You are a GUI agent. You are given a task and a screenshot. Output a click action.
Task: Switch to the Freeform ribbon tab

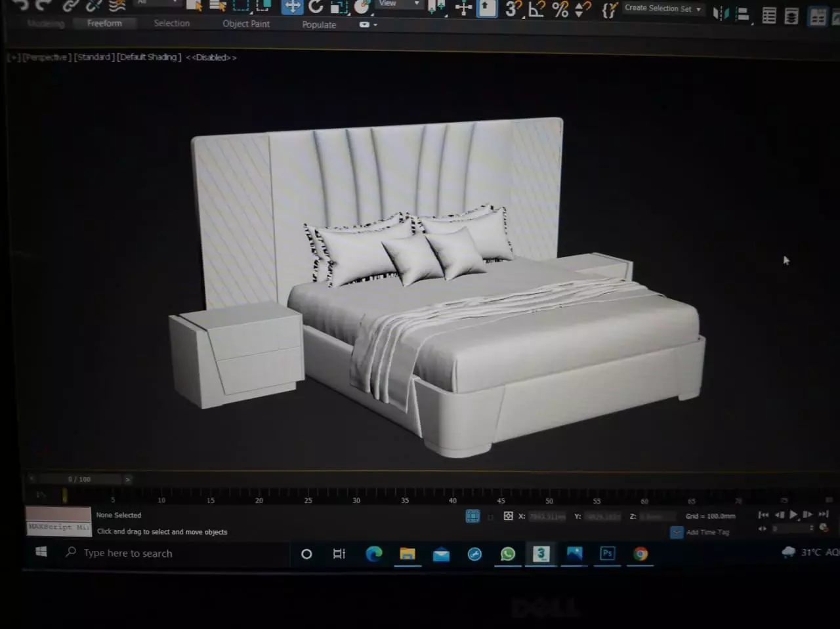104,23
